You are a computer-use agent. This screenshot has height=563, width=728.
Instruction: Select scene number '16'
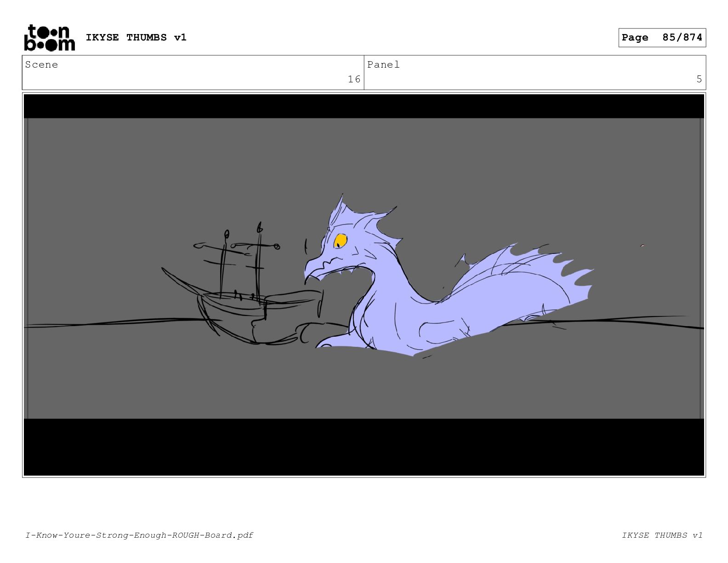tap(354, 79)
